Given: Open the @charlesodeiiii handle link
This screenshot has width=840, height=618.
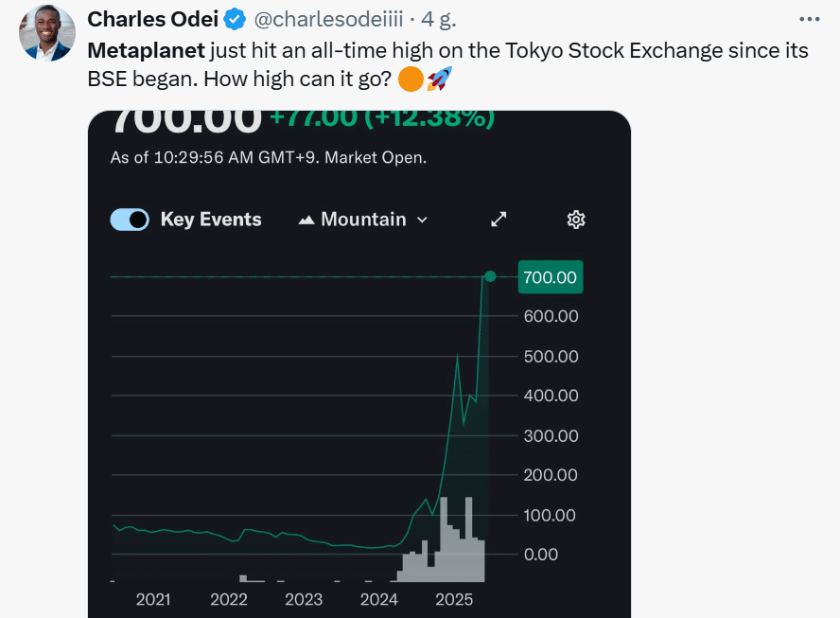Looking at the screenshot, I should (x=328, y=20).
